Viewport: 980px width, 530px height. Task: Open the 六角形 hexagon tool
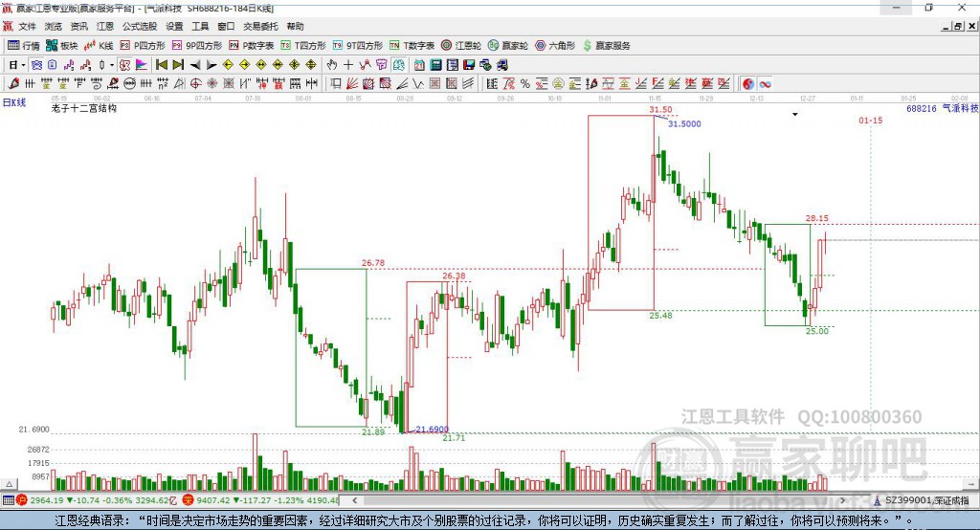pyautogui.click(x=555, y=46)
